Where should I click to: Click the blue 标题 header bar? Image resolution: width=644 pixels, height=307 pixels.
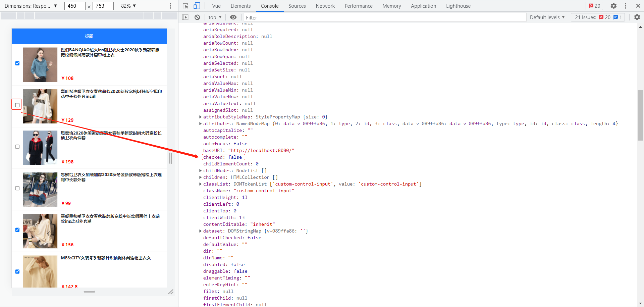click(x=89, y=36)
